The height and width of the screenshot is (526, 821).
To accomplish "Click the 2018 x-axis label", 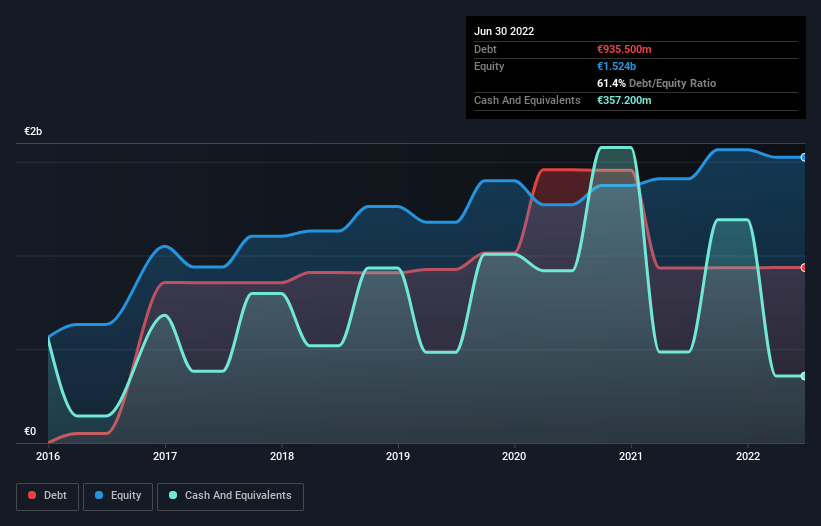I will tap(282, 456).
